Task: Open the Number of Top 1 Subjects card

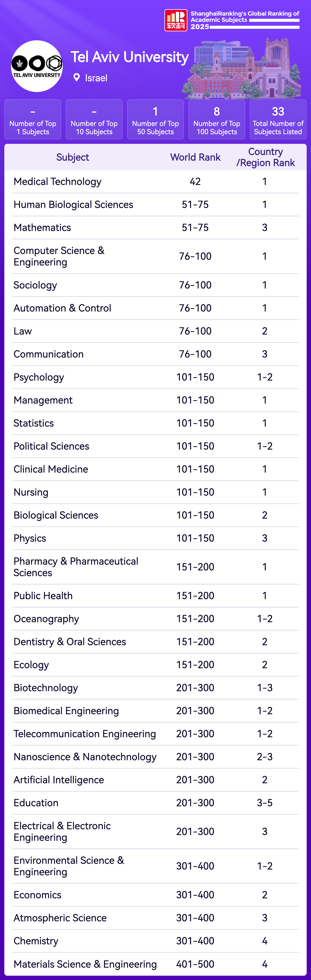Action: 33,120
